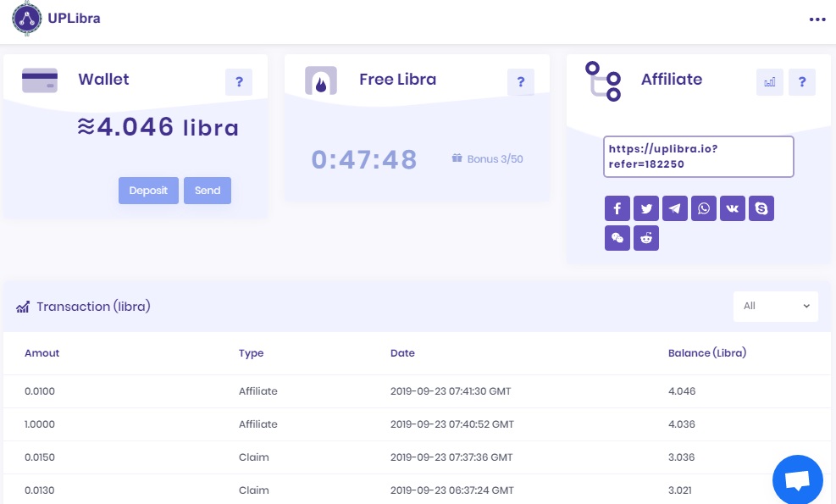Click date 2019-09-23 06:37:24 GMT
The image size is (836, 504).
(452, 490)
